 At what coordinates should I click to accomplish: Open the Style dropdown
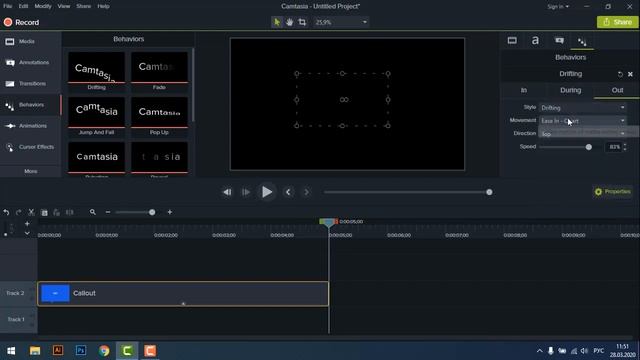pyautogui.click(x=582, y=108)
